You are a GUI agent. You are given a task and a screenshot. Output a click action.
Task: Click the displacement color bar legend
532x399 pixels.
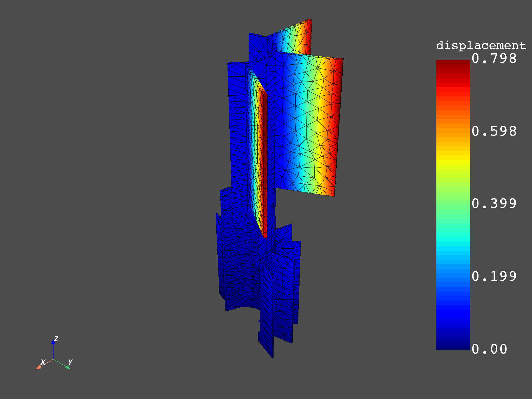pos(453,205)
